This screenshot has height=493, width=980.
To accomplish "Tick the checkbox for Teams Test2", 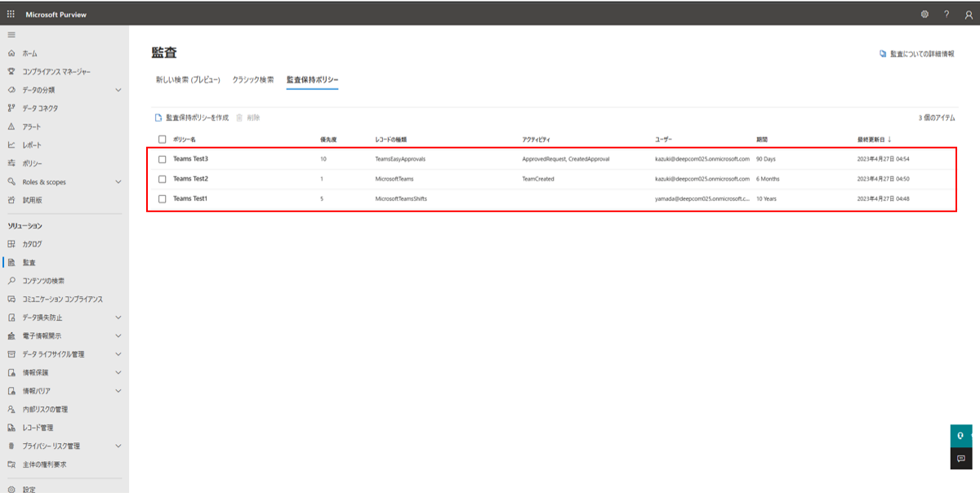I will [162, 179].
